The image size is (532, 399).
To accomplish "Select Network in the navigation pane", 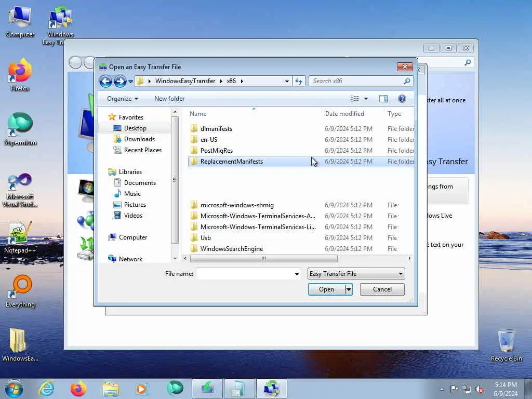I will pos(130,259).
